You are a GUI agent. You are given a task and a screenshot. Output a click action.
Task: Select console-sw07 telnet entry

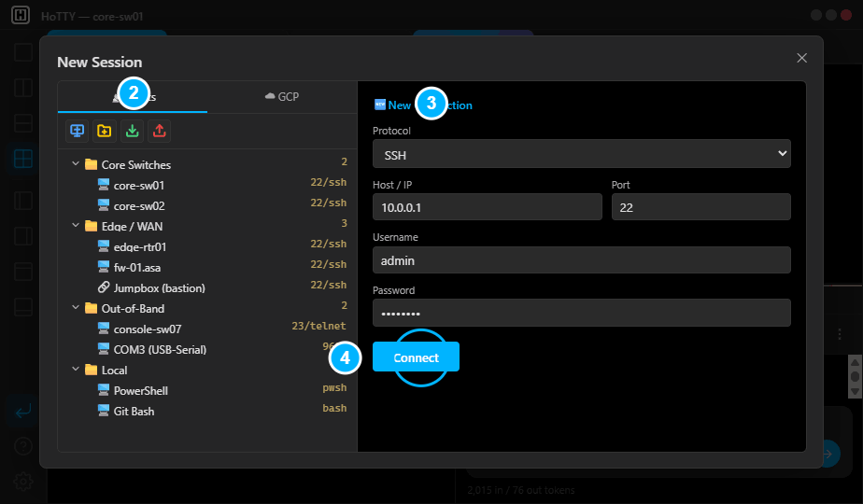(208, 329)
